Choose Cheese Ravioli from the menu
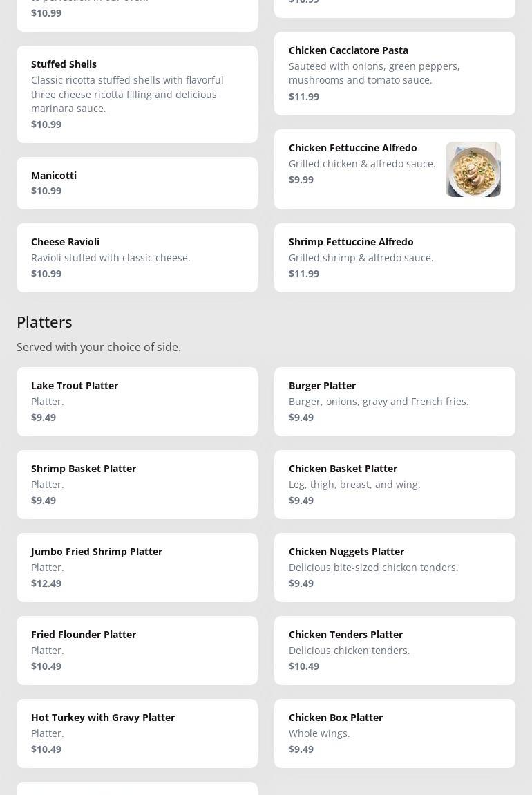The image size is (532, 795). [137, 257]
